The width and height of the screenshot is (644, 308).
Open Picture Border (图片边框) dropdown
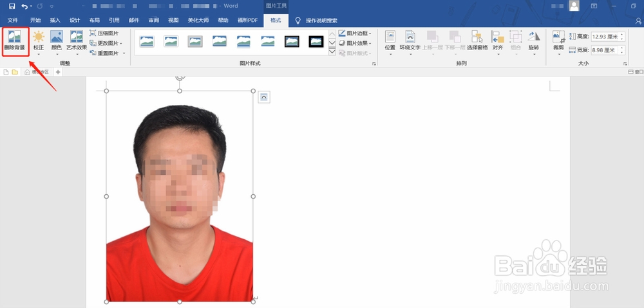(355, 33)
